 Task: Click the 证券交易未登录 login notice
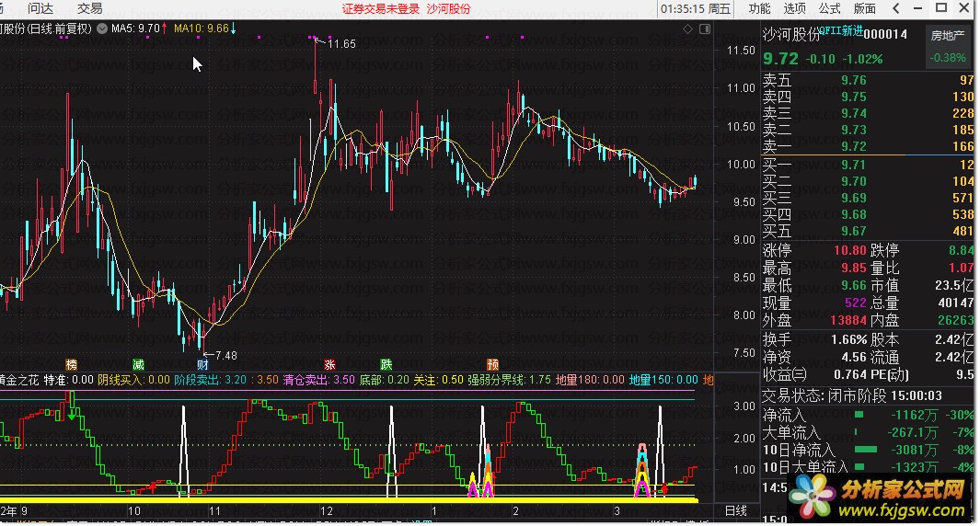(381, 9)
